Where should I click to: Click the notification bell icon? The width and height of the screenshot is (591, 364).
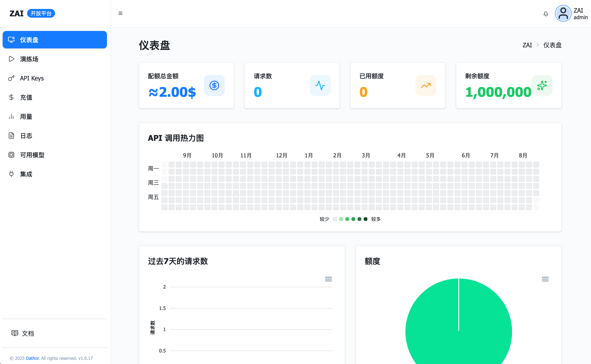[x=546, y=14]
